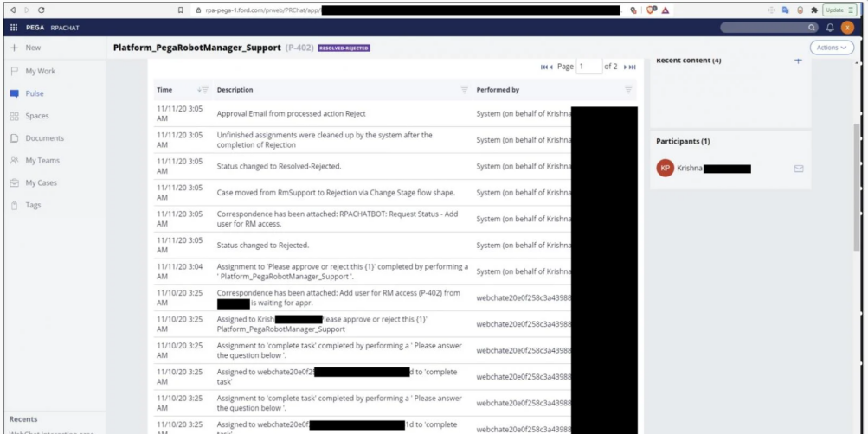Click the browser forward arrow

[x=27, y=10]
